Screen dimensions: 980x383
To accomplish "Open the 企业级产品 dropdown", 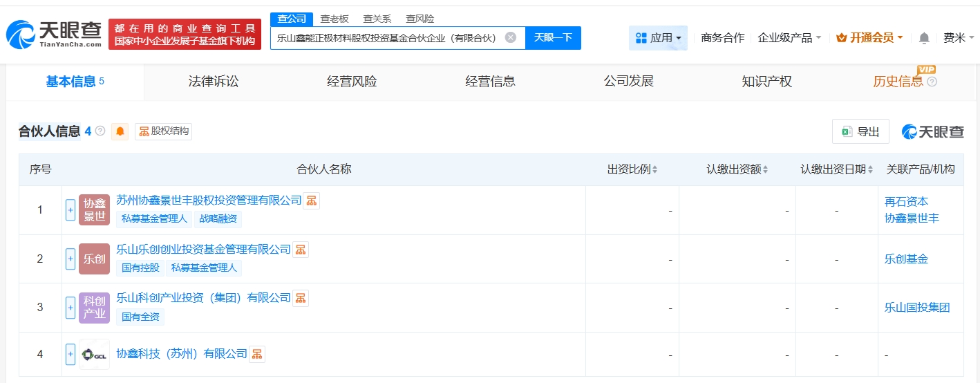I will coord(789,38).
